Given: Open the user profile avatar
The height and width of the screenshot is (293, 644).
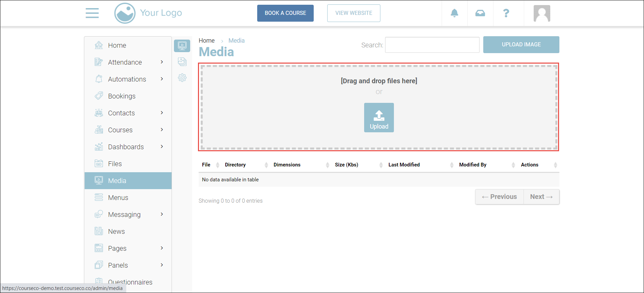Looking at the screenshot, I should pyautogui.click(x=541, y=14).
